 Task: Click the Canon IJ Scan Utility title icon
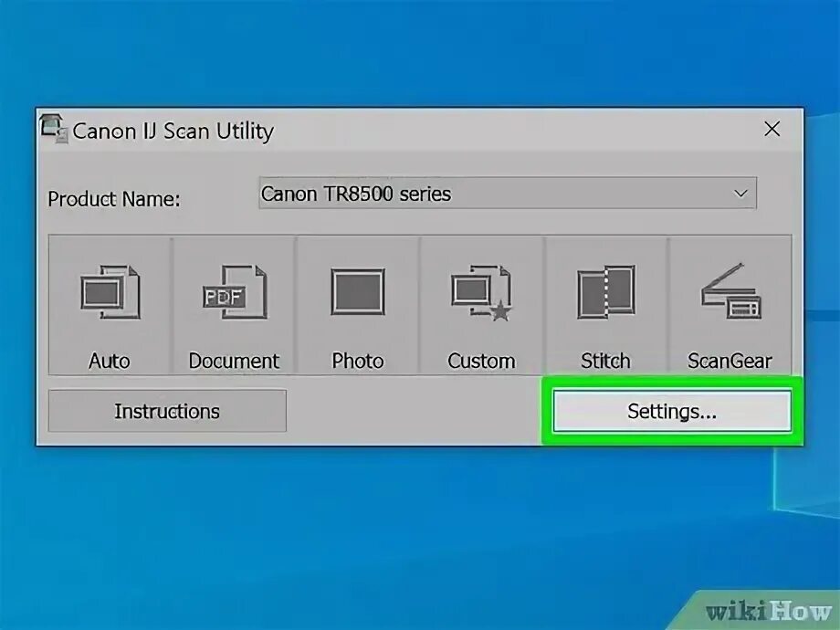[53, 129]
